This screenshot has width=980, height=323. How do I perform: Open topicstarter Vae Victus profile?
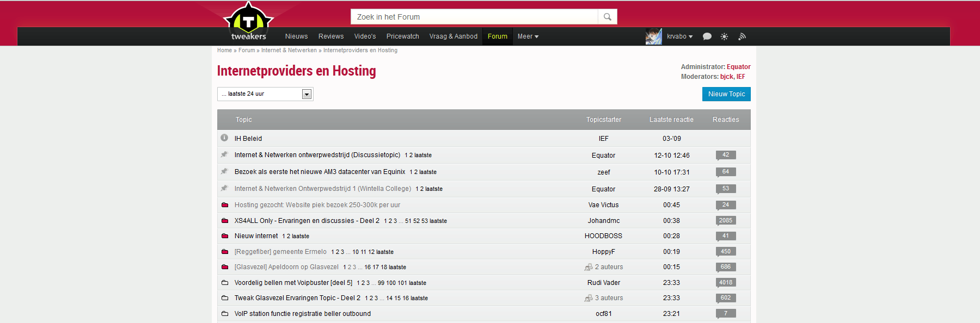pos(603,205)
